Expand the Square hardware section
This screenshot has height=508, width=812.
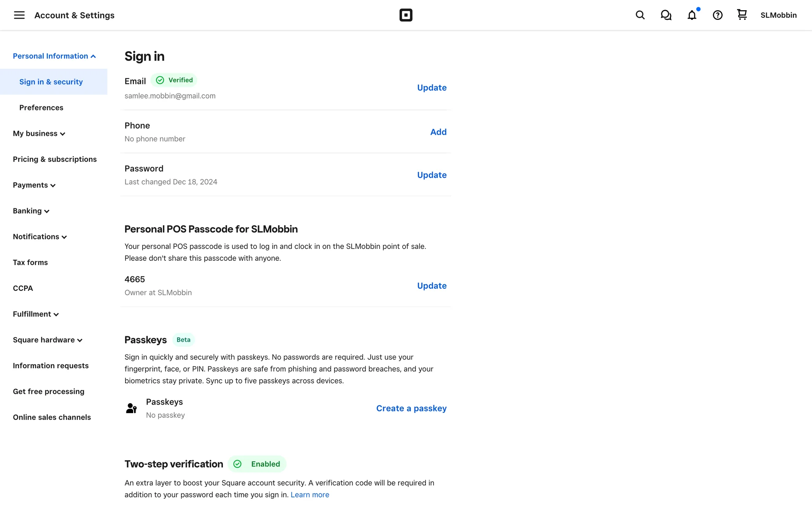pos(47,340)
